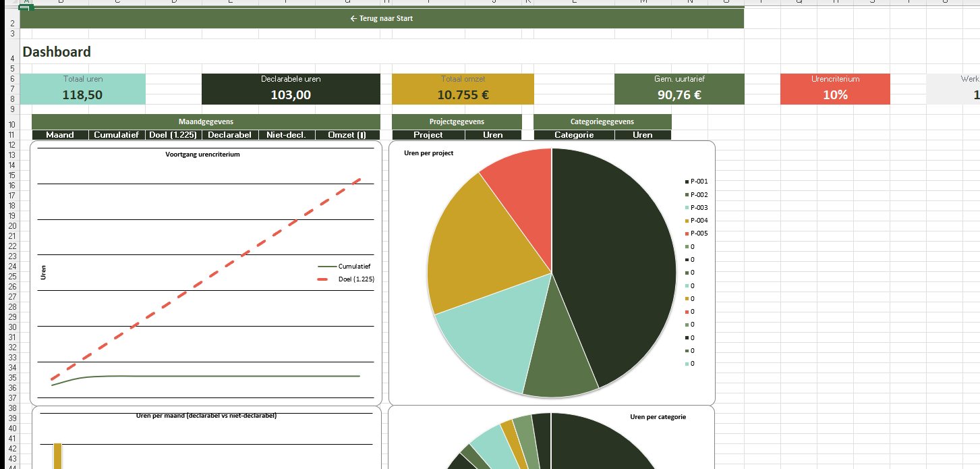Viewport: 980px width, 469px height.
Task: Select the Categoriegegevens section header
Action: pyautogui.click(x=602, y=122)
